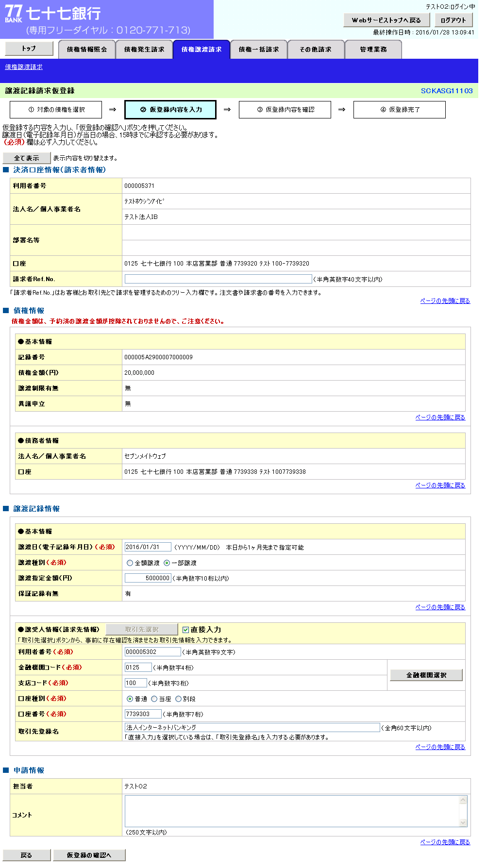Click the 戻る button
The height and width of the screenshot is (868, 487).
(27, 855)
